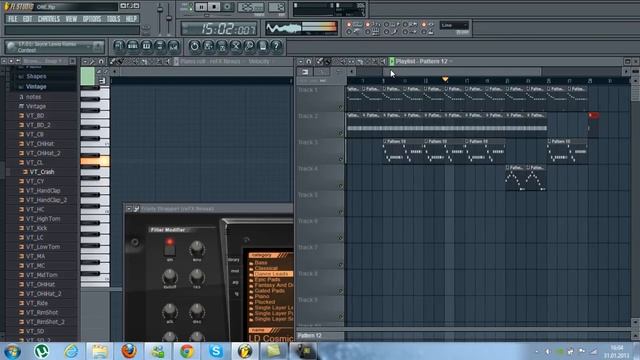
Task: Select VT_HighTom in the browser
Action: pos(43,219)
